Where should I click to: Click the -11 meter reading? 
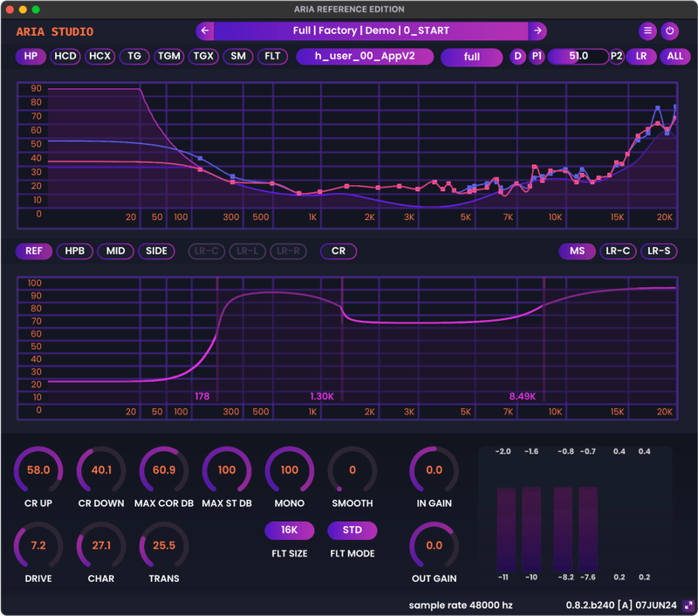pos(503,578)
